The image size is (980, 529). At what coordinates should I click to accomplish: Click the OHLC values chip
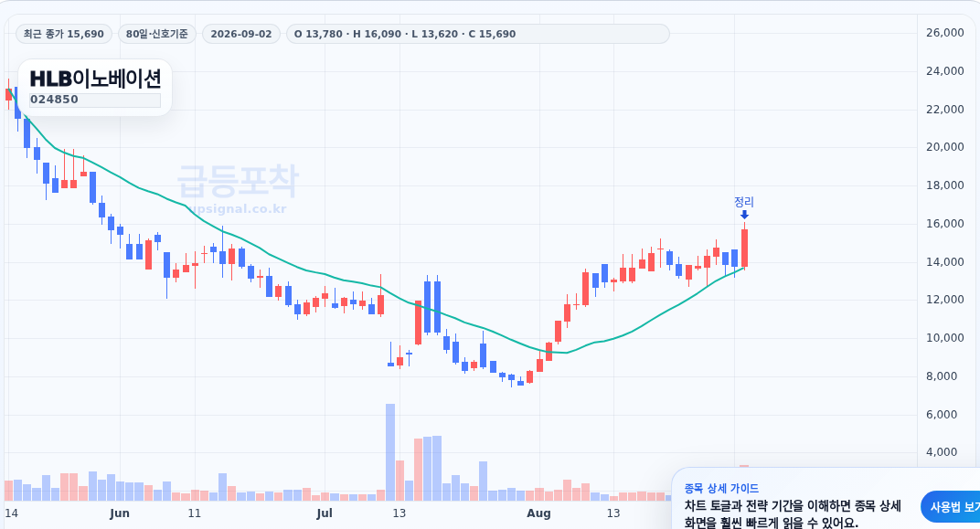tap(477, 34)
